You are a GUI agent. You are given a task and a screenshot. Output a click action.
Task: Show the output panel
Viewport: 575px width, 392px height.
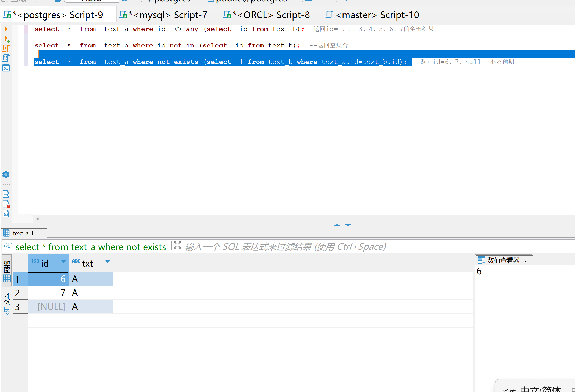[6, 194]
